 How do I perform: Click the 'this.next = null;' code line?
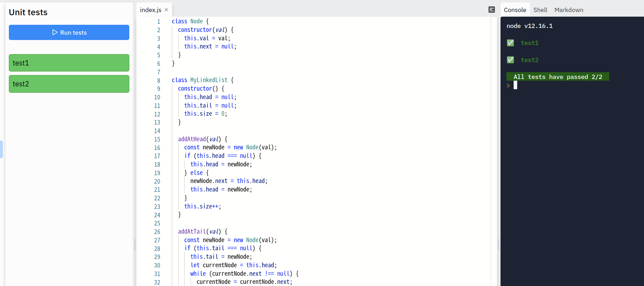click(210, 46)
